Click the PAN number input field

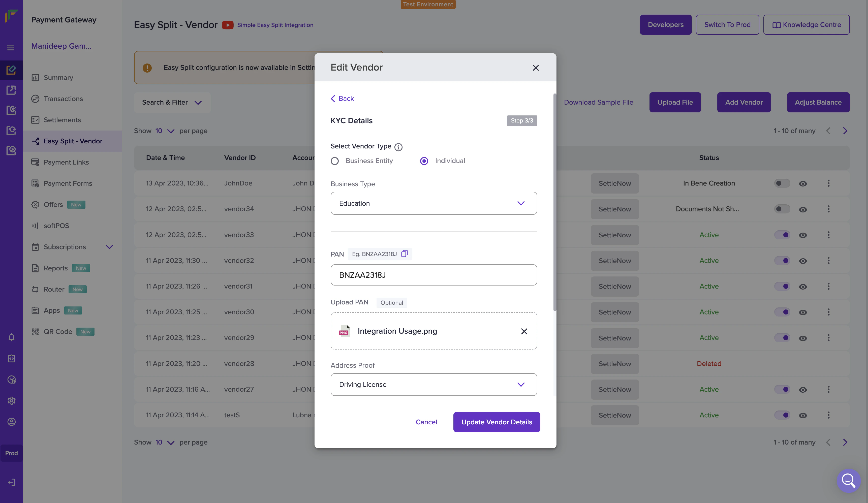coord(434,275)
